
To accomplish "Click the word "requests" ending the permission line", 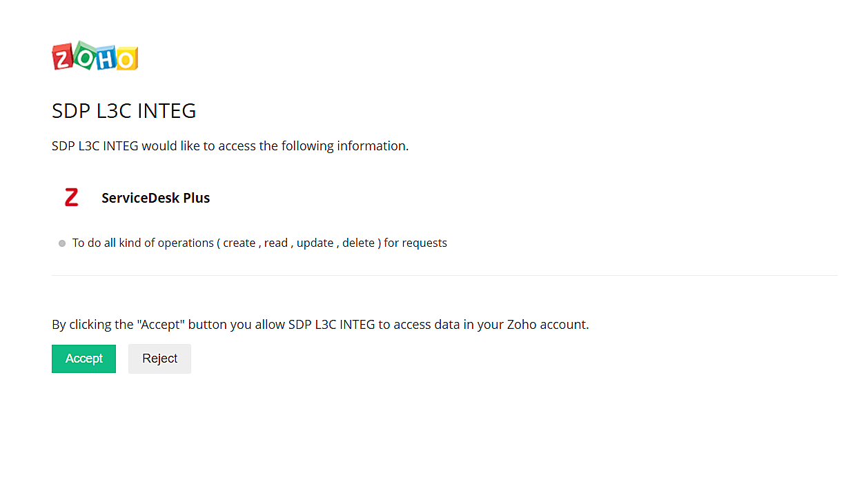I will point(424,243).
